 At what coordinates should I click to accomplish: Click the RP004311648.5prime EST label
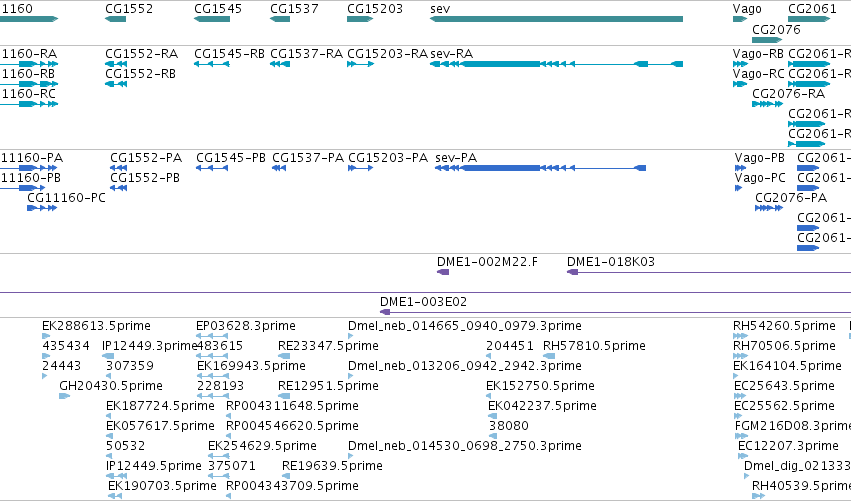[x=293, y=407]
